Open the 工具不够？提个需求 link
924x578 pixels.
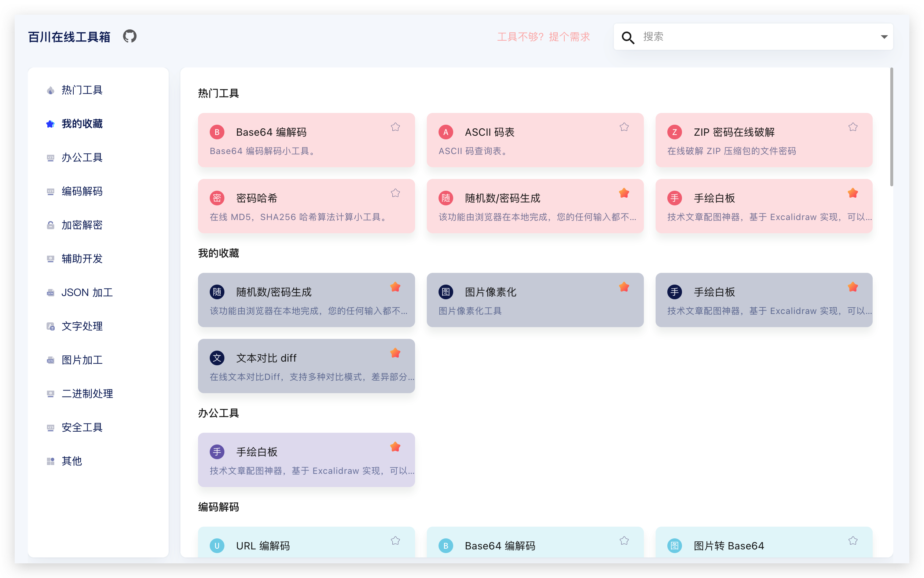pos(543,37)
